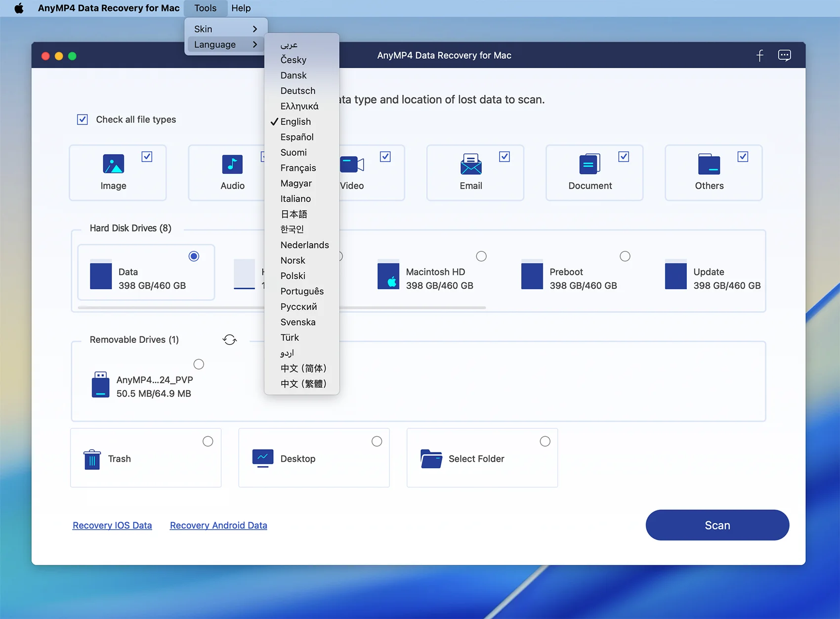Screen dimensions: 840x619
Task: Expand the Language submenu arrow
Action: pos(254,44)
